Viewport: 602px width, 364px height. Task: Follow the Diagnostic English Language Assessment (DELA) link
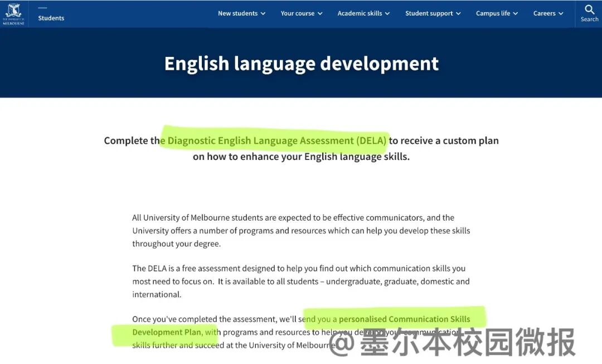point(277,140)
